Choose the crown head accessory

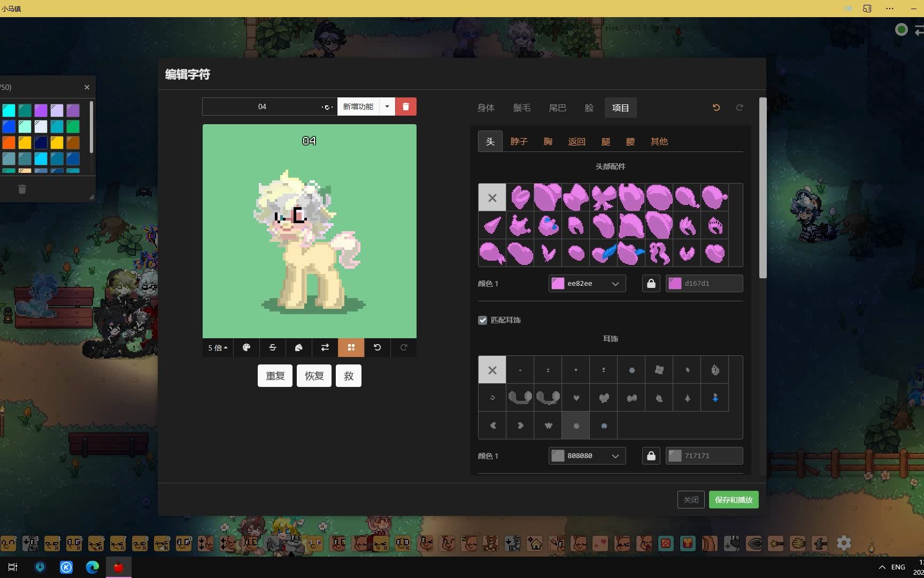(x=520, y=225)
